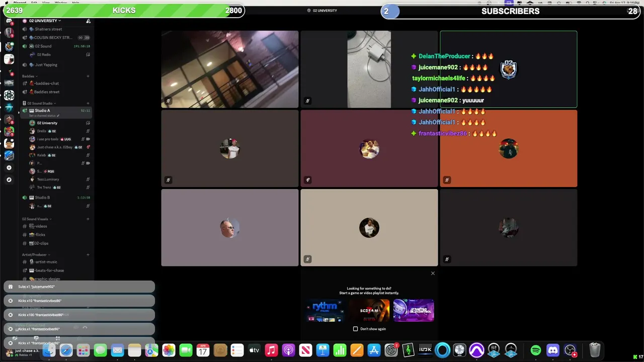
Task: Open Calendar showing 17 in the Dock
Action: pyautogui.click(x=203, y=350)
